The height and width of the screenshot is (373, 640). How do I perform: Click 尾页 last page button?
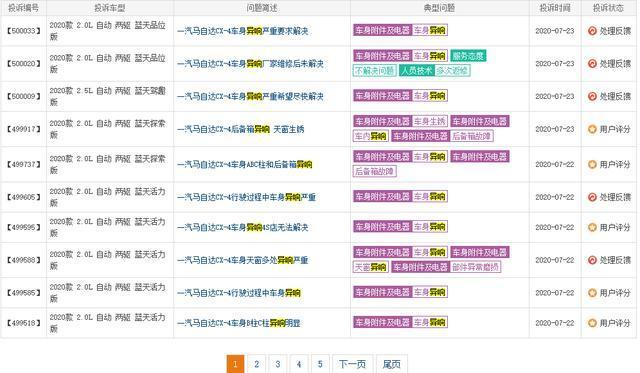[391, 364]
